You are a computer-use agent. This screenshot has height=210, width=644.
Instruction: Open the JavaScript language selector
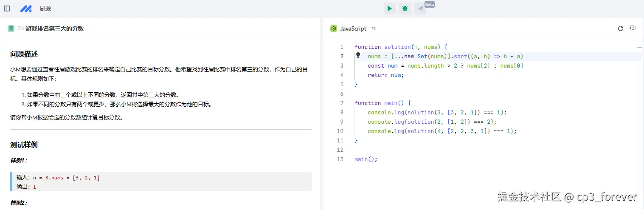tap(353, 28)
